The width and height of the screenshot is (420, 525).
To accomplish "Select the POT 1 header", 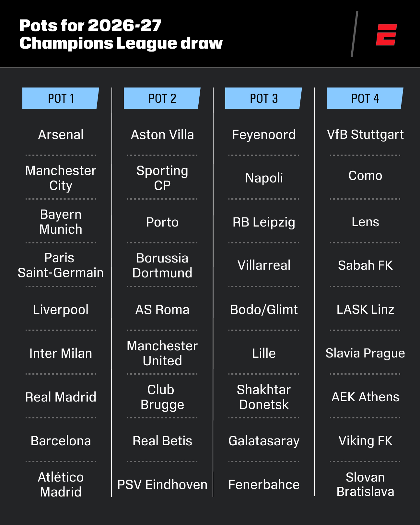I will (61, 98).
